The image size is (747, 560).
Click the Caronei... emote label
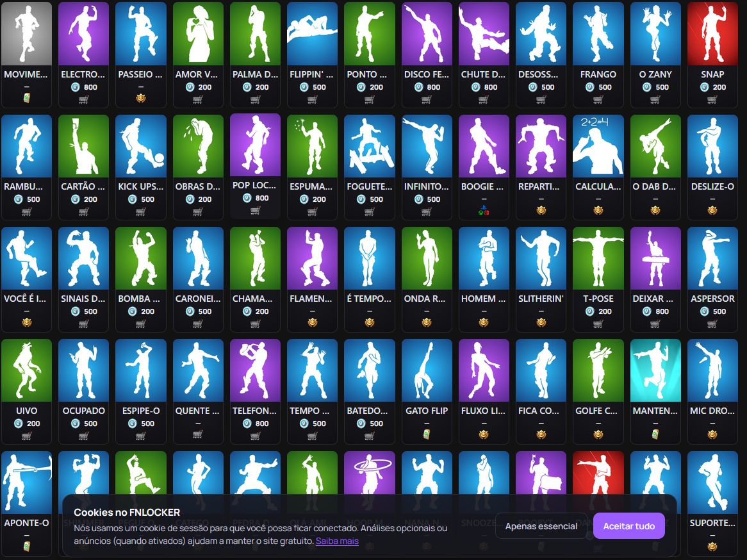coord(198,299)
